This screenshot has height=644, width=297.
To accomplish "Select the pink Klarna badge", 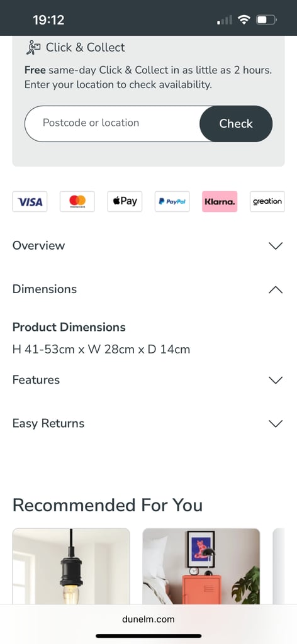I will (x=220, y=202).
